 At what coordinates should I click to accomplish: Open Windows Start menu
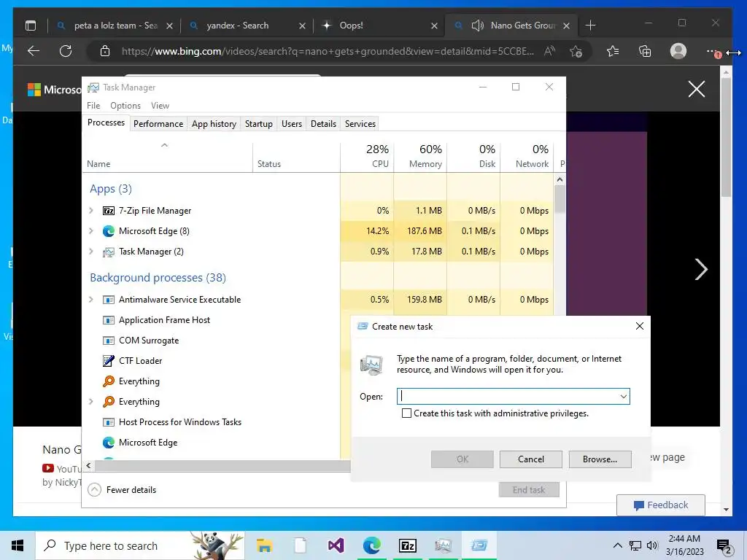(x=18, y=545)
